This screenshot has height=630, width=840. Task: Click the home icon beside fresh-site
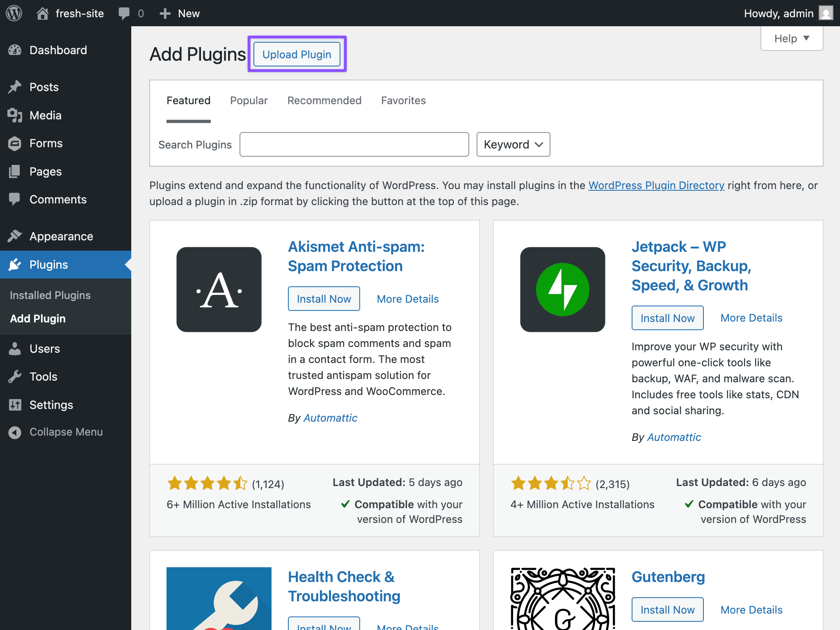point(43,14)
